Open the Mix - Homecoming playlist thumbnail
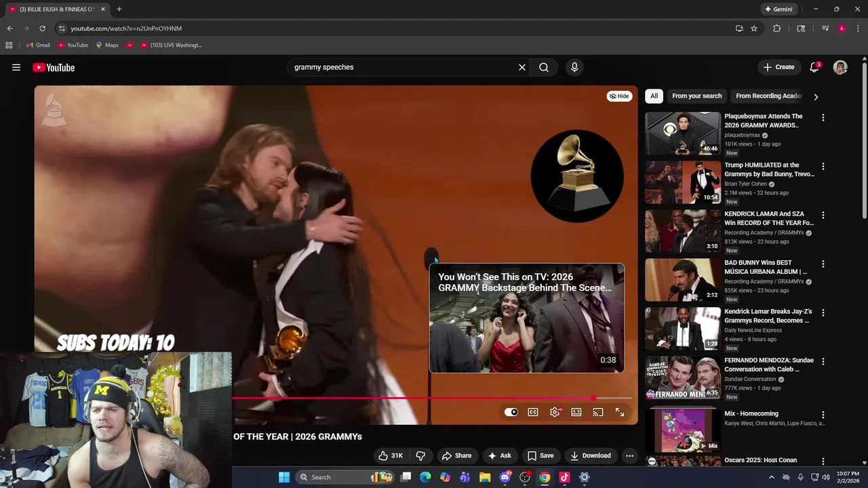 683,430
